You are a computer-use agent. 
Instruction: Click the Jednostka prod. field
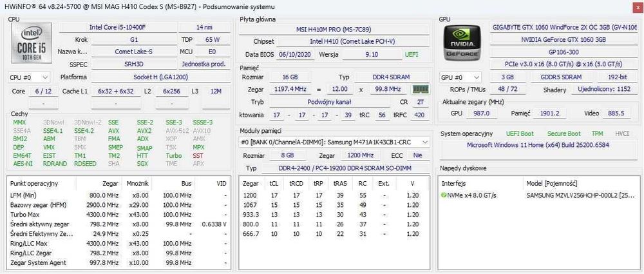(x=204, y=64)
